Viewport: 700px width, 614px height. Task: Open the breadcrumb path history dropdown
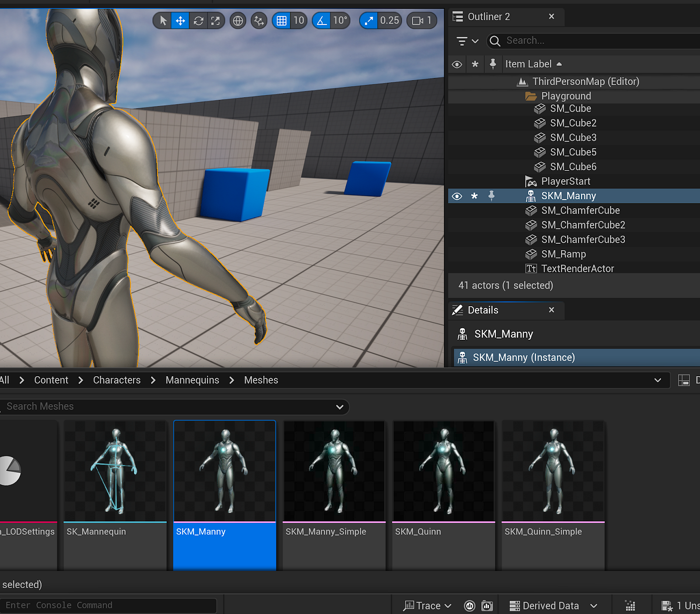pos(657,380)
